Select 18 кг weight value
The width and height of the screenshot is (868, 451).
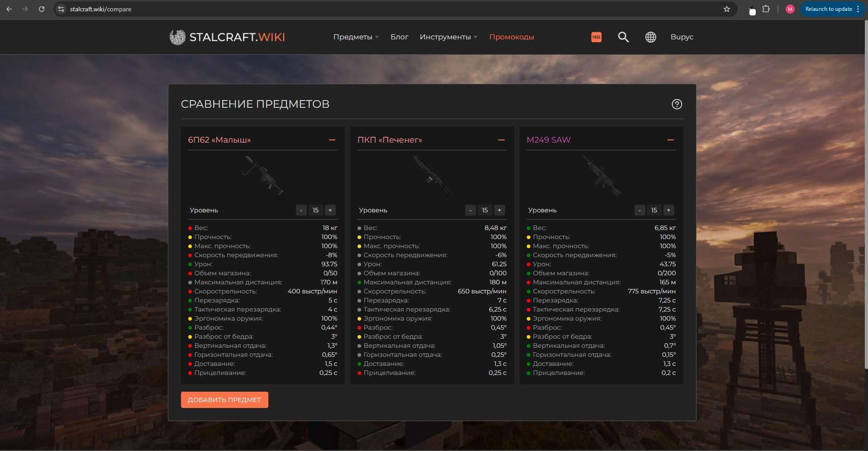pos(330,228)
